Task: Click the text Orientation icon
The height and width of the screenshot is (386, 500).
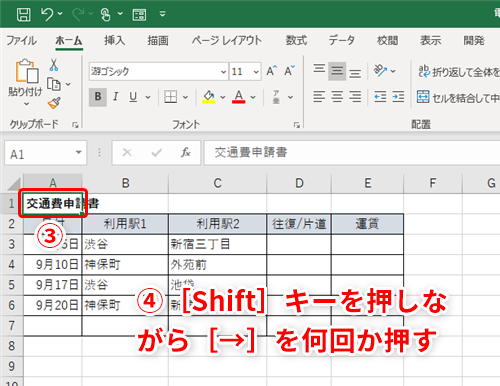Action: pos(380,71)
